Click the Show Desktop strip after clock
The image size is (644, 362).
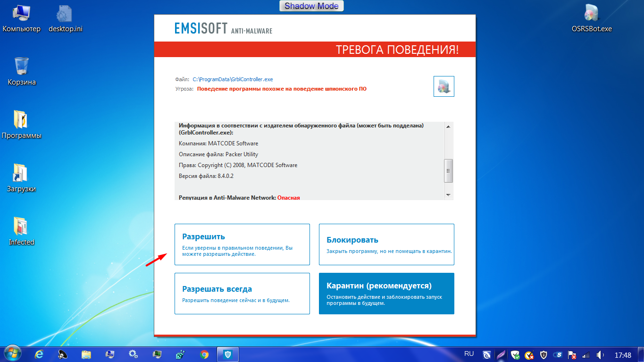(x=641, y=354)
